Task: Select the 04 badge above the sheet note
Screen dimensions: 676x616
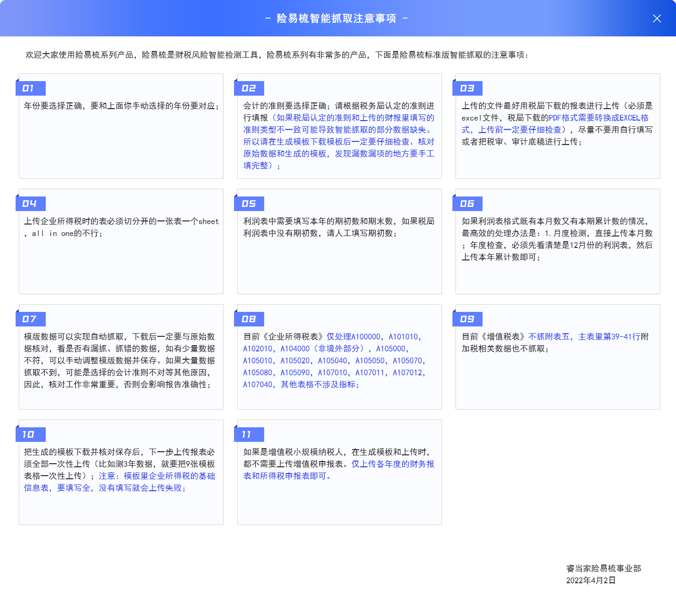Action: click(x=31, y=204)
